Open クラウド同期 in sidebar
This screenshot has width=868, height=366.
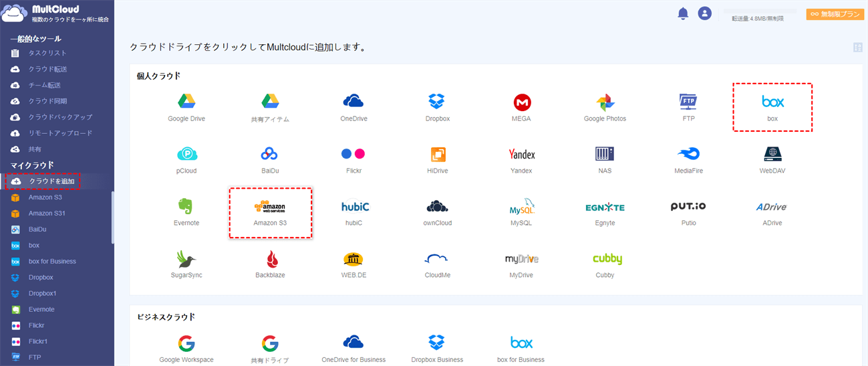click(x=47, y=101)
